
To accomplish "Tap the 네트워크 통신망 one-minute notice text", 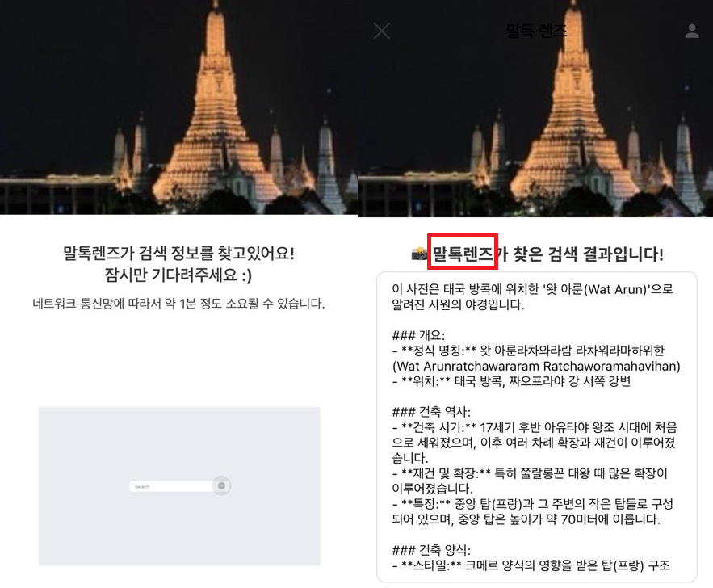I will click(178, 304).
